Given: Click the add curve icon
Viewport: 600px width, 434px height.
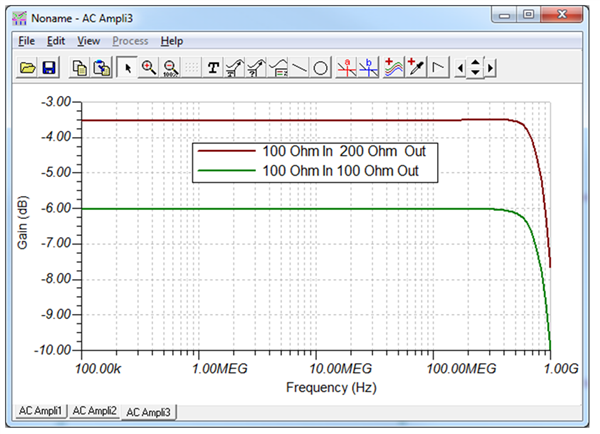Looking at the screenshot, I should pyautogui.click(x=392, y=68).
